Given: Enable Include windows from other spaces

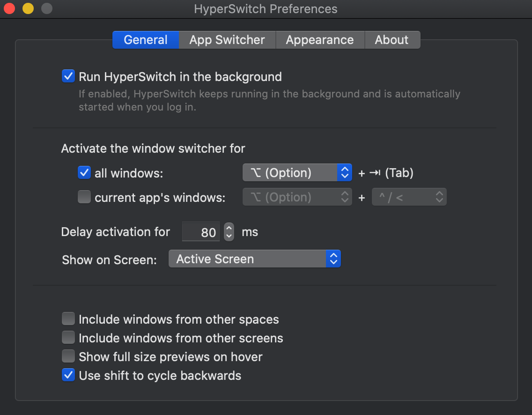Looking at the screenshot, I should (x=68, y=319).
